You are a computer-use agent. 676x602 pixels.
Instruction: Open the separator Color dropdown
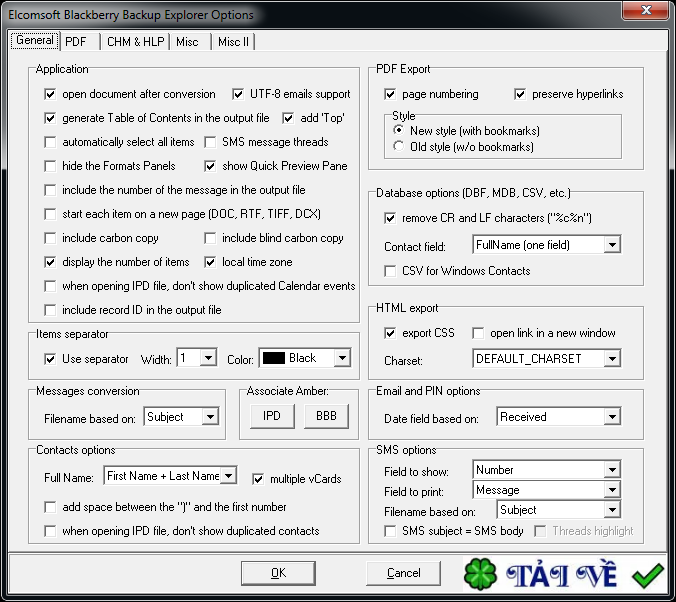(x=342, y=358)
